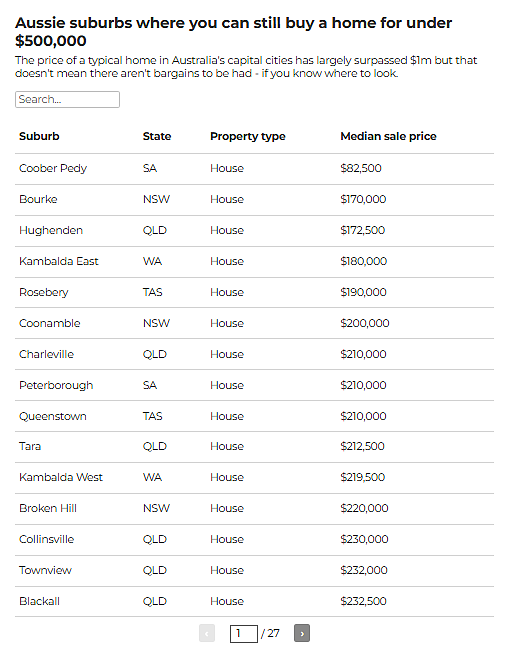
Task: Select the Coober Pedy row
Action: tap(255, 169)
